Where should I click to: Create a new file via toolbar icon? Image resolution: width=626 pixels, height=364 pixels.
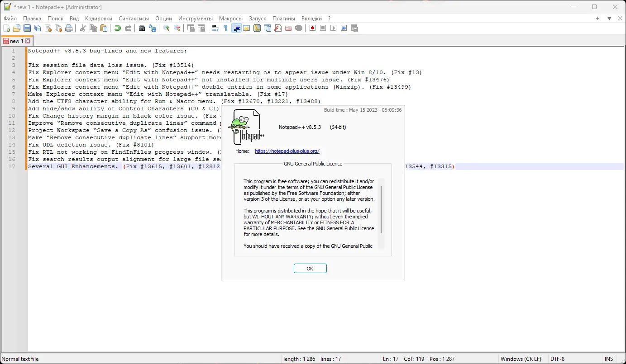[8, 28]
